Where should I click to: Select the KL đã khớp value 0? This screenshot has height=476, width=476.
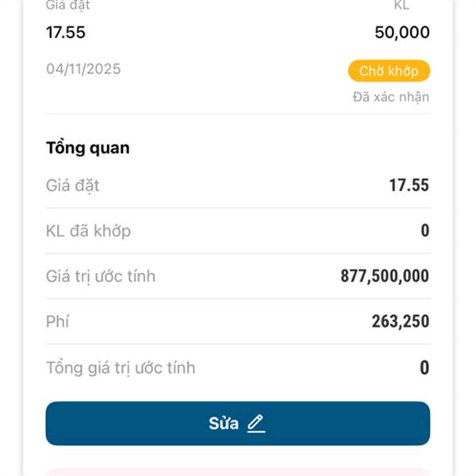(424, 231)
